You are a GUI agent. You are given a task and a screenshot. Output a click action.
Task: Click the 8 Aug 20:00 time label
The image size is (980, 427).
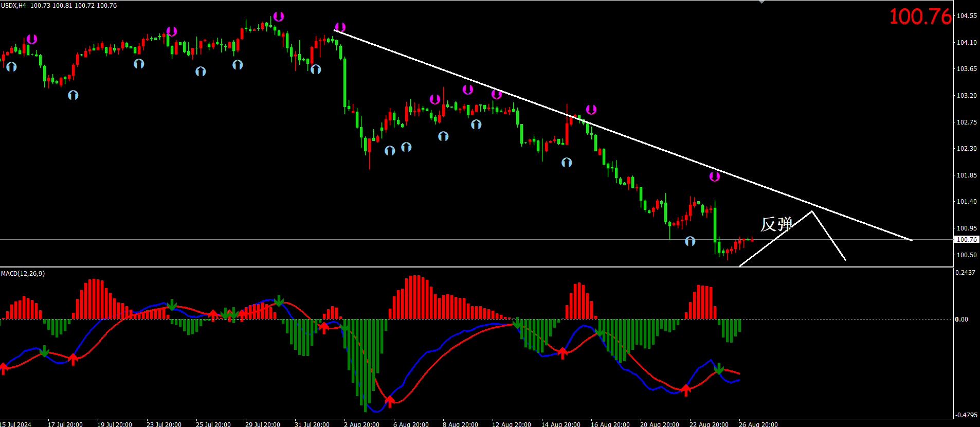pyautogui.click(x=461, y=424)
